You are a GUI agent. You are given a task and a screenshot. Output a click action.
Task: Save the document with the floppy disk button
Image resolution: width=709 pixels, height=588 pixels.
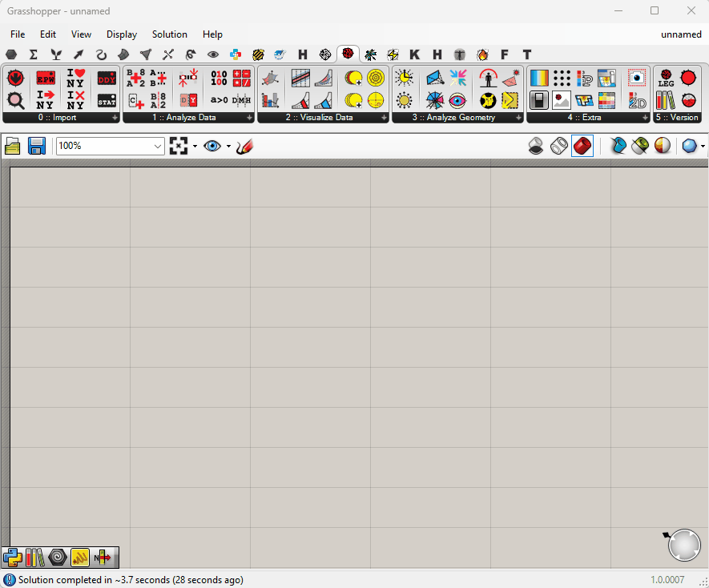click(37, 146)
